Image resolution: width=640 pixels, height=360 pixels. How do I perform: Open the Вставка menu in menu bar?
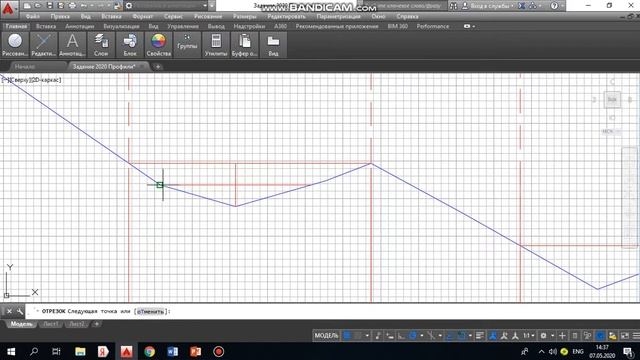point(111,17)
